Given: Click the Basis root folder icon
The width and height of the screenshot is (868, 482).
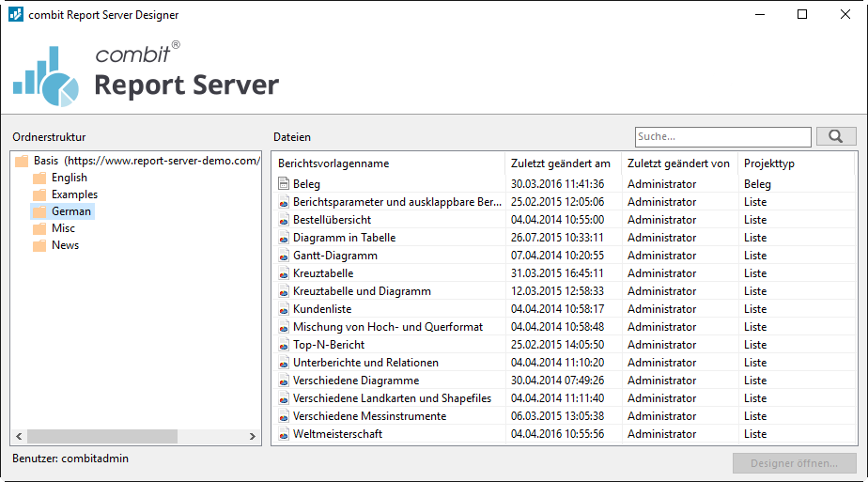Looking at the screenshot, I should [22, 161].
